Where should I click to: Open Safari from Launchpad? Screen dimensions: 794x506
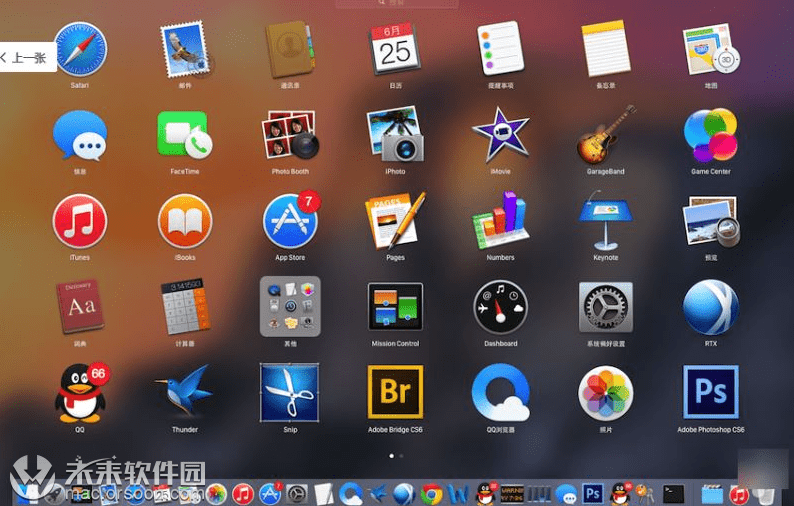[x=80, y=49]
